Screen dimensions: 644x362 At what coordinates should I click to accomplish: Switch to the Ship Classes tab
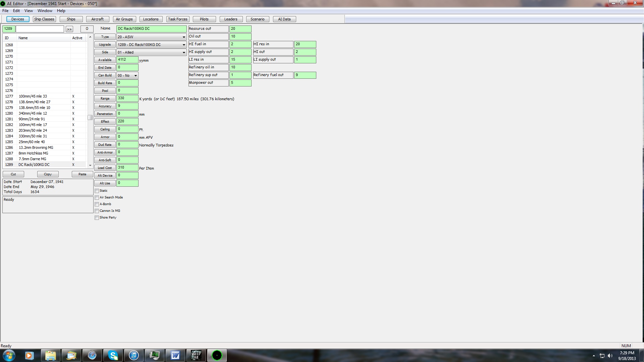44,19
